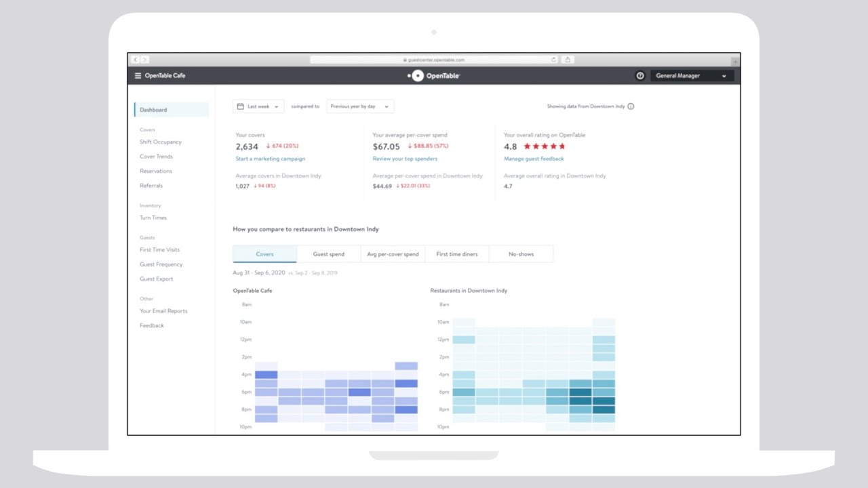The height and width of the screenshot is (488, 868).
Task: Click the Restaurants in Downtown Indy heatmap title
Action: 469,291
